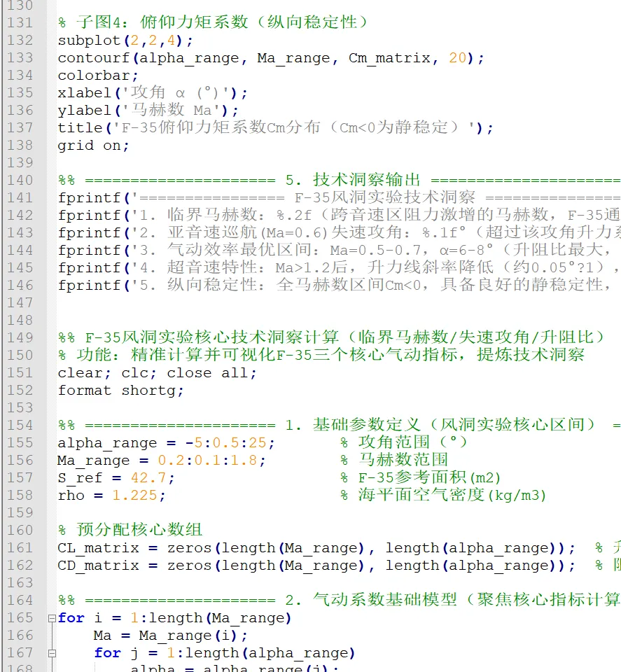Click the 'Ma = Ma_range(i);' line

pos(171,636)
